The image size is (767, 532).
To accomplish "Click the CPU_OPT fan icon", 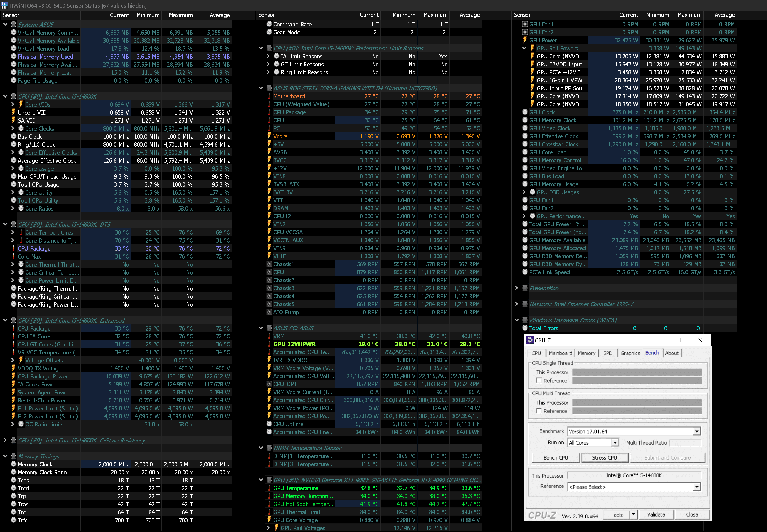I will click(269, 384).
